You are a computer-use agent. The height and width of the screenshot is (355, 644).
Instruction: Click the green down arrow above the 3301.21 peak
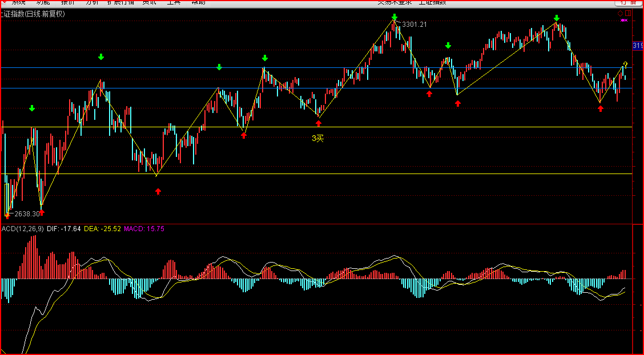(395, 18)
